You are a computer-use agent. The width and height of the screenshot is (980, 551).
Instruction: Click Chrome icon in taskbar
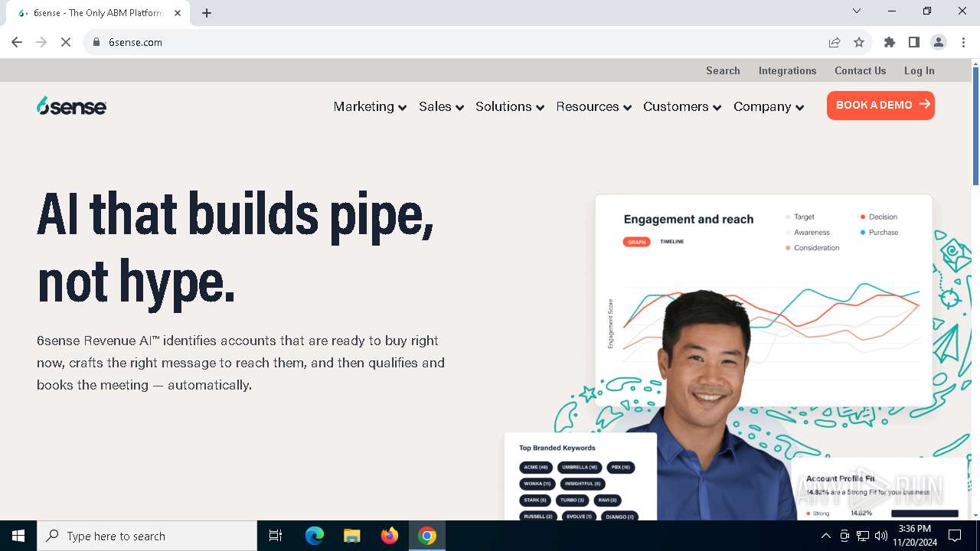tap(427, 536)
